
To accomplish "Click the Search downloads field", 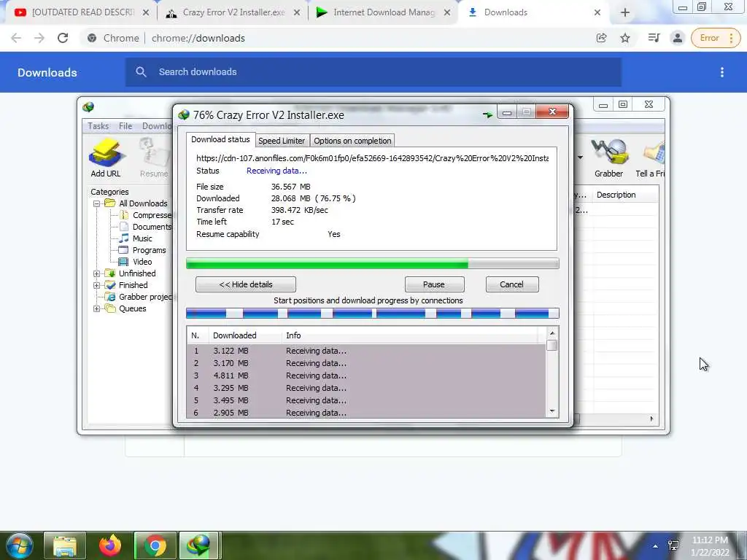I will pyautogui.click(x=373, y=72).
